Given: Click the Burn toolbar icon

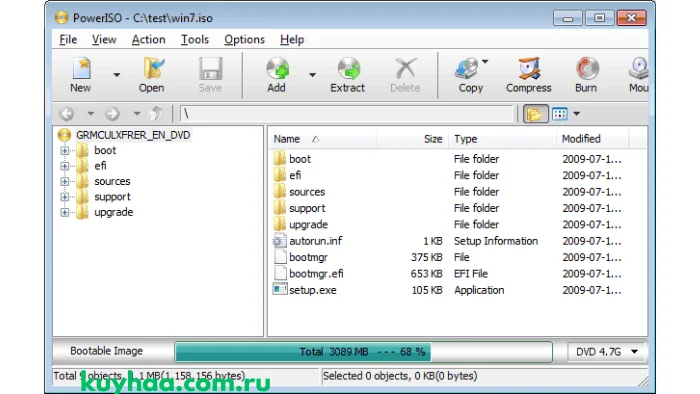Looking at the screenshot, I should click(x=586, y=74).
